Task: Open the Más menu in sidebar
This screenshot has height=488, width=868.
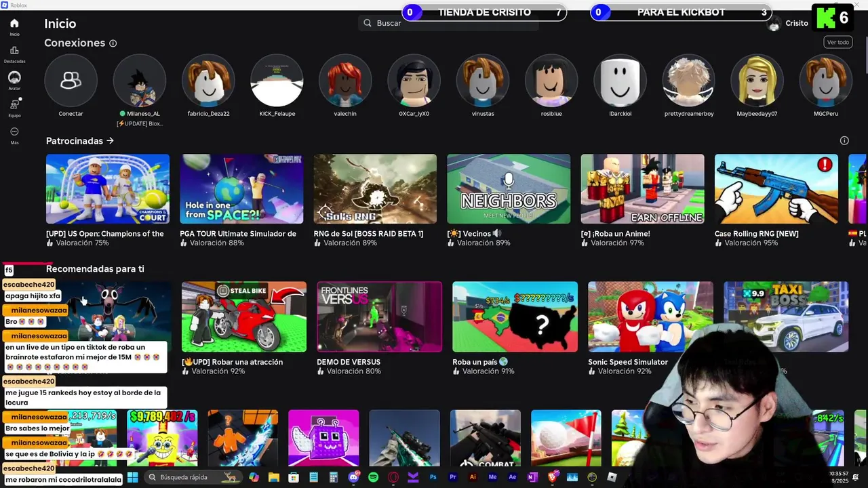Action: tap(14, 131)
